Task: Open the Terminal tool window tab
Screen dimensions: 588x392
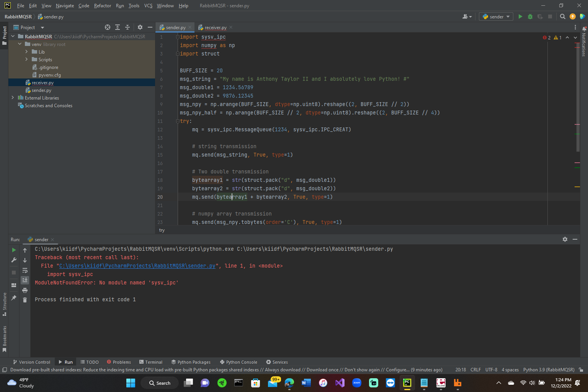Action: (151, 362)
